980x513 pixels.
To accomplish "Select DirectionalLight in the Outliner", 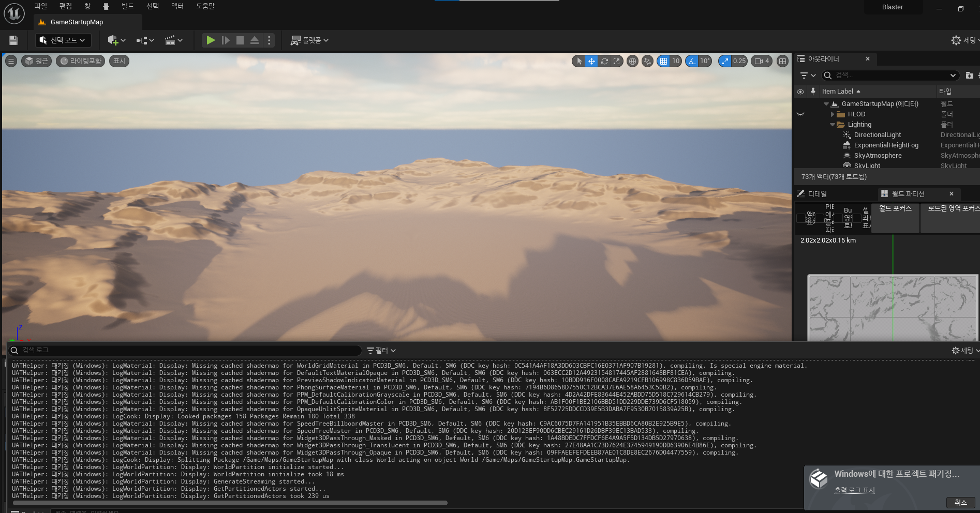I will click(877, 135).
